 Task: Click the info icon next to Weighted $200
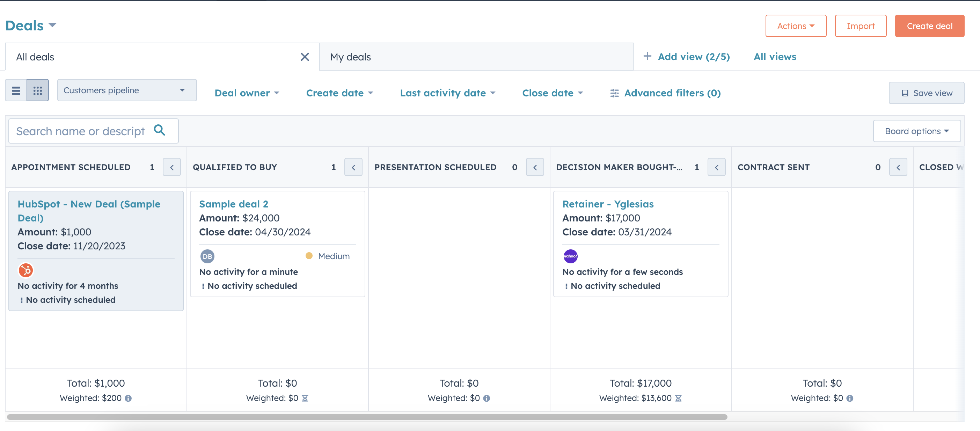tap(128, 398)
